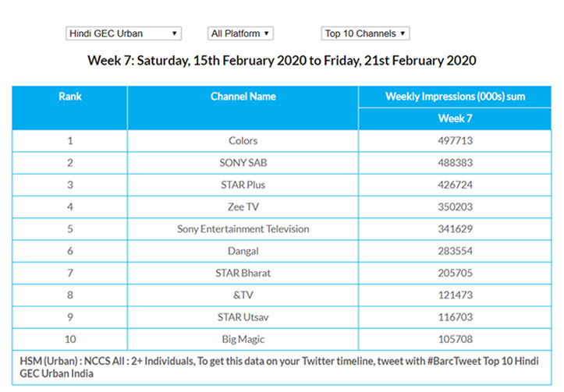The width and height of the screenshot is (564, 392).
Task: Expand the All Platform dropdown
Action: [240, 34]
